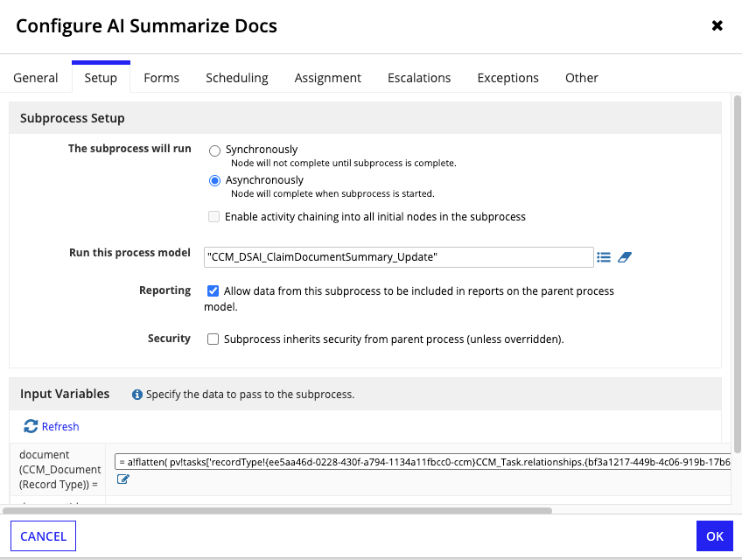Toggle Reporting allow data checkbox
742x560 pixels.
pos(213,290)
